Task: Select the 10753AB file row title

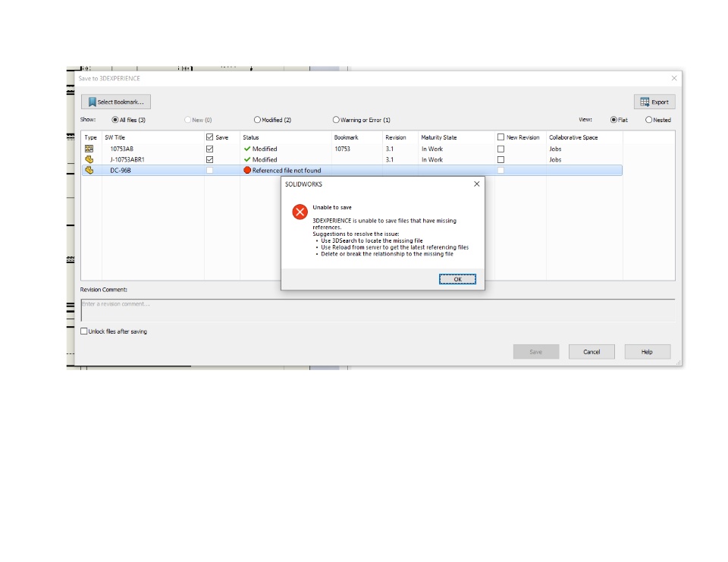Action: tap(121, 149)
